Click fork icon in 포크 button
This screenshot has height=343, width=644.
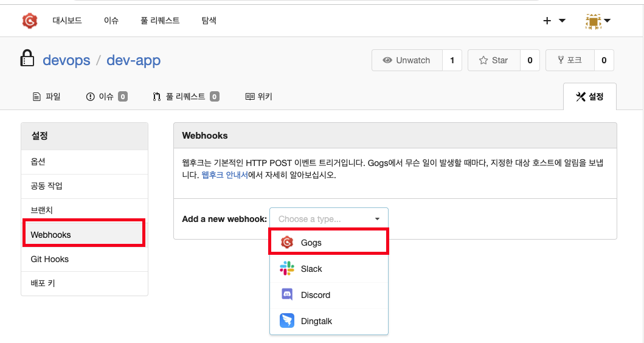pyautogui.click(x=561, y=60)
